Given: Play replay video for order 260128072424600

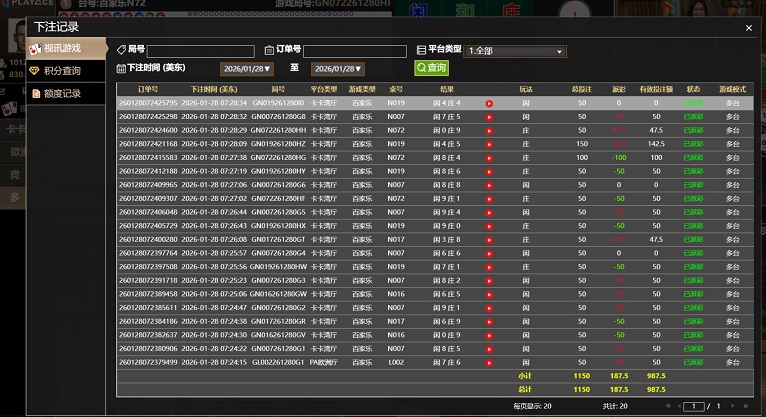Looking at the screenshot, I should coord(489,130).
